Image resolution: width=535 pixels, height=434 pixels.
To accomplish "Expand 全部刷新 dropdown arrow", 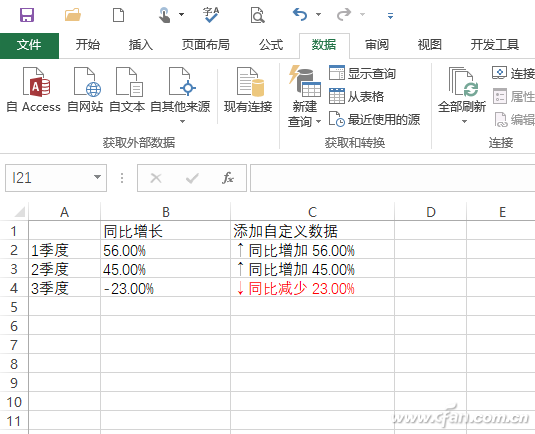I will tap(464, 121).
